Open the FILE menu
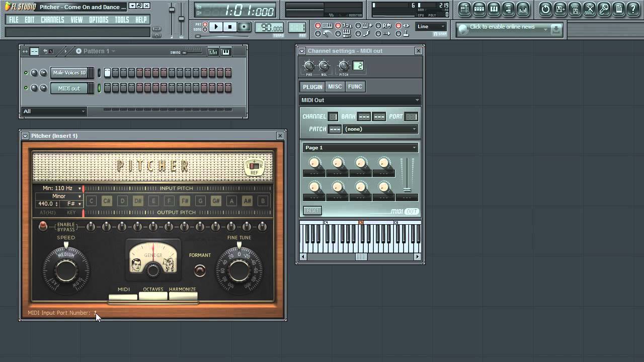This screenshot has width=644, height=362. [x=14, y=20]
